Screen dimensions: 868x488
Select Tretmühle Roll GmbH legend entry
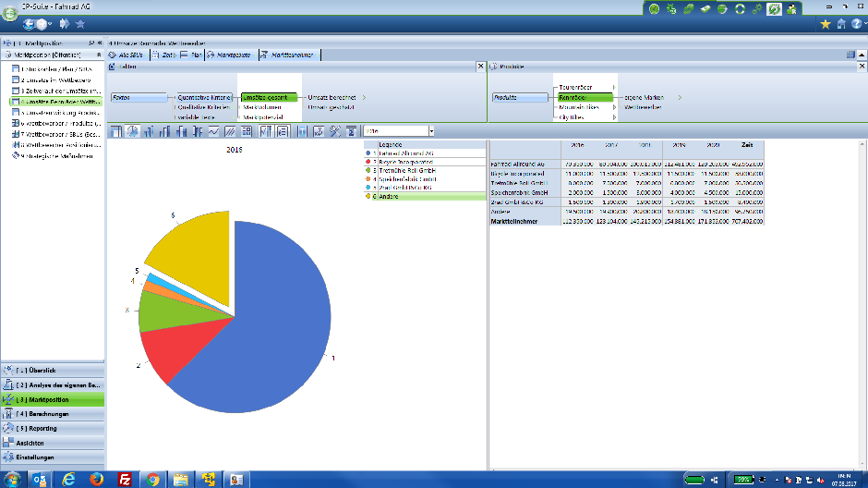[425, 171]
